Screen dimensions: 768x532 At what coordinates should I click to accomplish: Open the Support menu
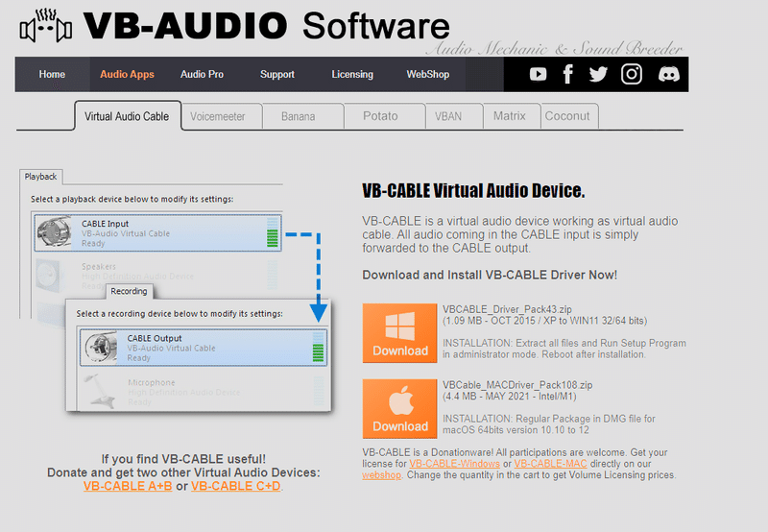[277, 75]
